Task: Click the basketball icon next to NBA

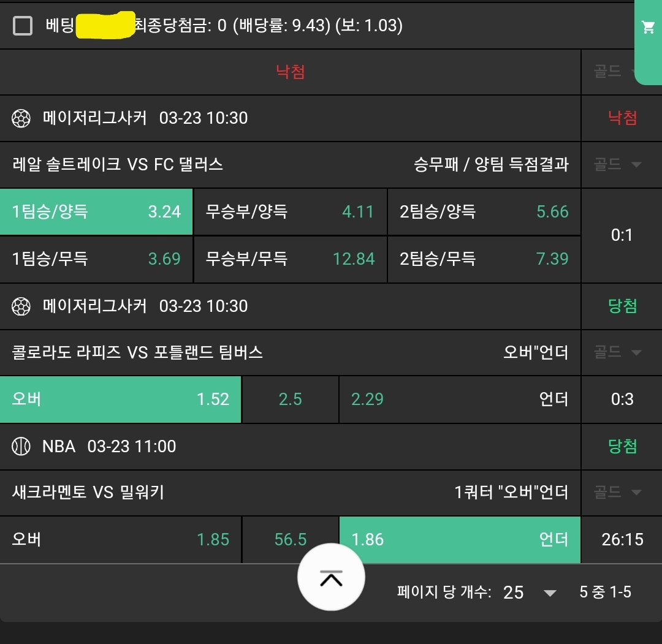Action: 21,447
